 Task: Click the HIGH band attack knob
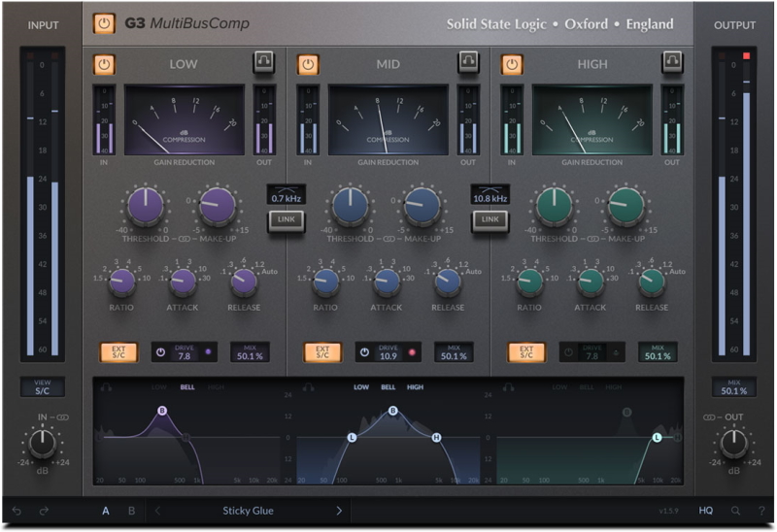point(591,282)
